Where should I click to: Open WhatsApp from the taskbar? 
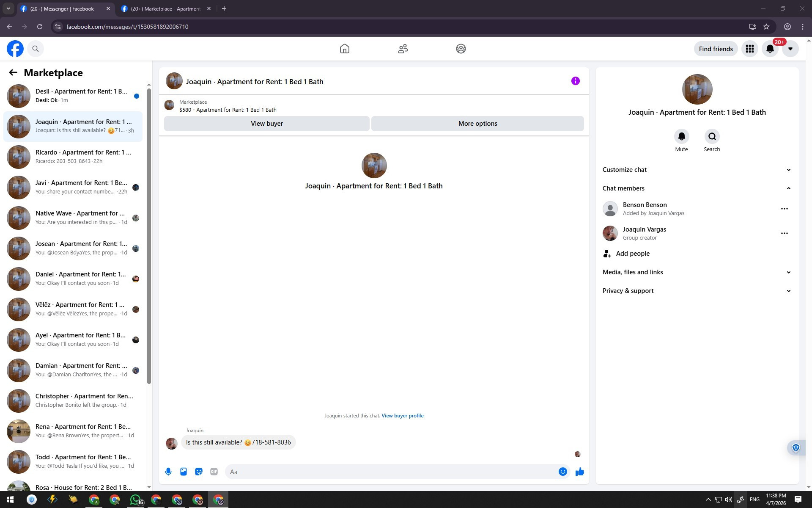(x=135, y=500)
